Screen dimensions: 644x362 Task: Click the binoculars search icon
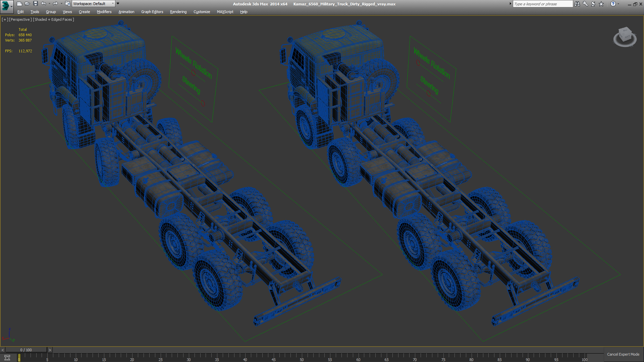point(577,4)
